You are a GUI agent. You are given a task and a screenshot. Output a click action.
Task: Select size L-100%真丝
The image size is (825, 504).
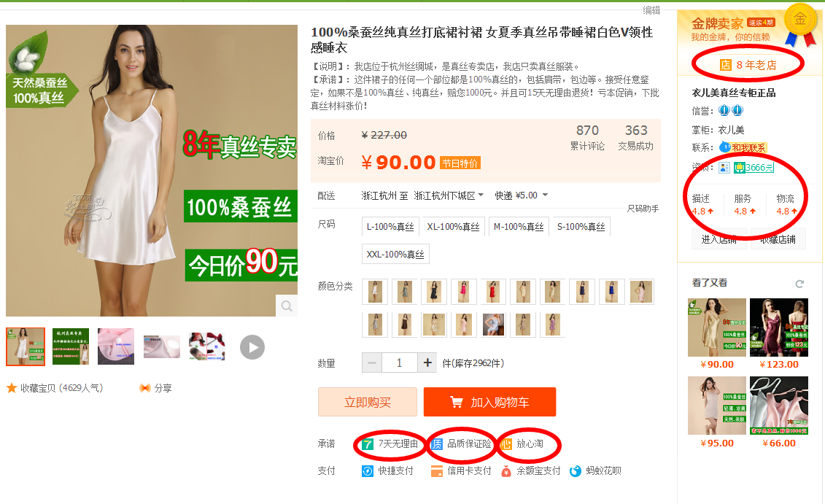390,227
